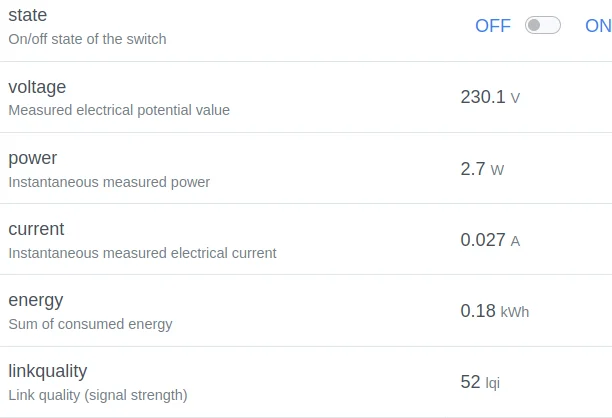Click the 0.18 kWh energy reading
Screen dimensions: 612x418
(x=494, y=311)
